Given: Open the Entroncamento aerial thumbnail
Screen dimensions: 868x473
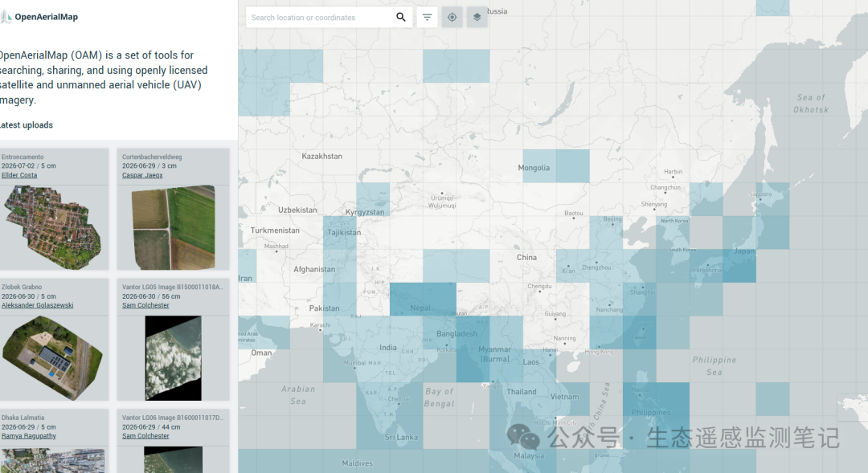Looking at the screenshot, I should [53, 227].
